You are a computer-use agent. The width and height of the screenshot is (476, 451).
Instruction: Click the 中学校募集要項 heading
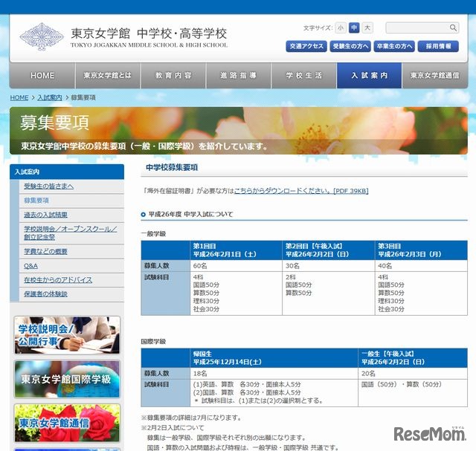pyautogui.click(x=172, y=167)
